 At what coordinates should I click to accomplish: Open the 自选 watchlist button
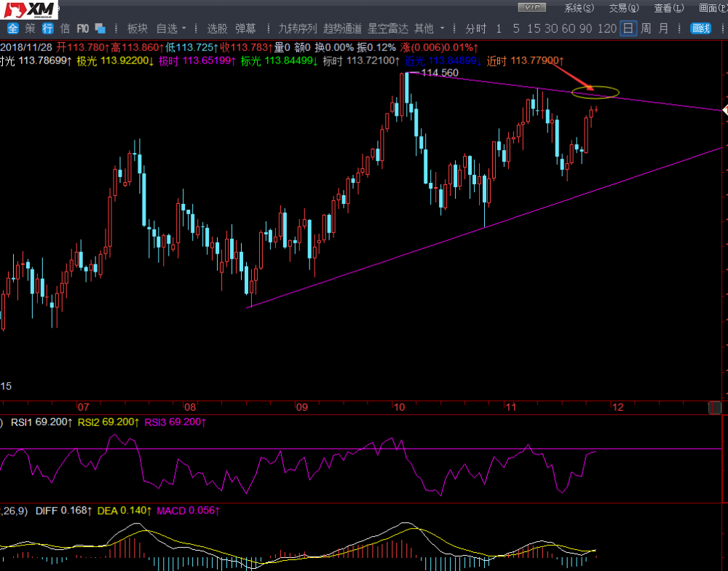coord(167,29)
